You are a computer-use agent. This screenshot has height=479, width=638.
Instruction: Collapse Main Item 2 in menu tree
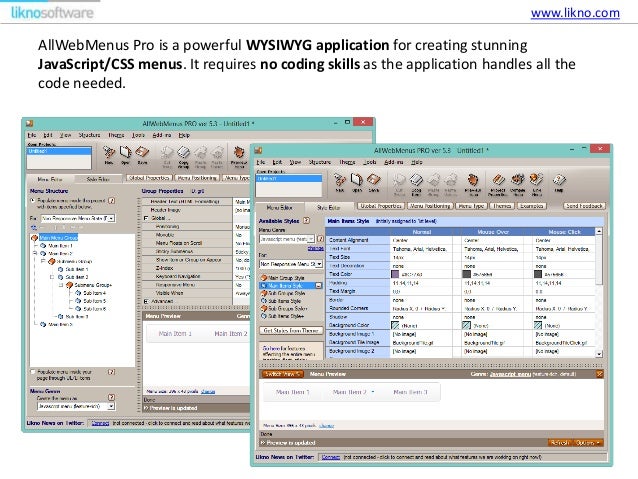point(35,253)
